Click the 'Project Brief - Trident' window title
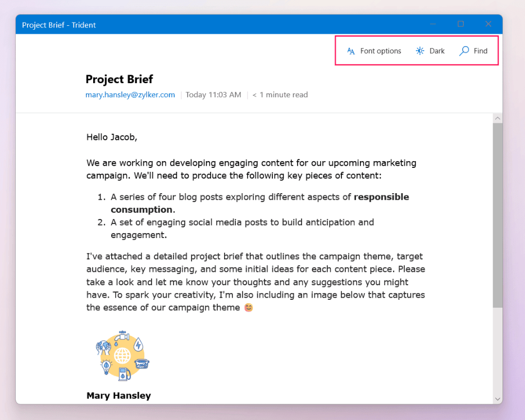Viewport: 525px width, 420px height. (x=59, y=25)
